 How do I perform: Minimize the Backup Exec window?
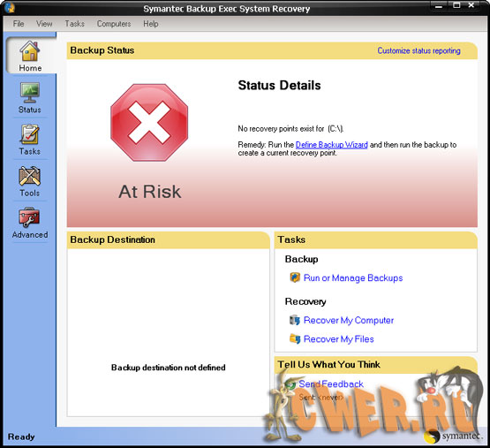(x=439, y=6)
